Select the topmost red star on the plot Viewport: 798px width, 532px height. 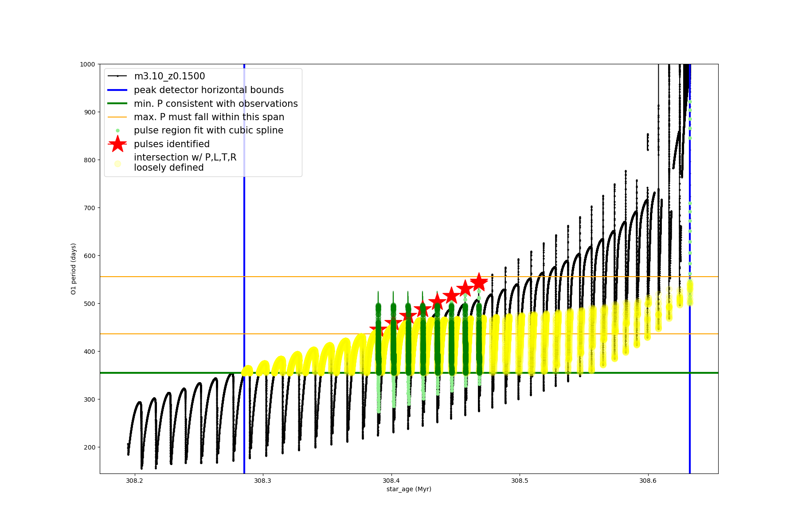(x=479, y=282)
